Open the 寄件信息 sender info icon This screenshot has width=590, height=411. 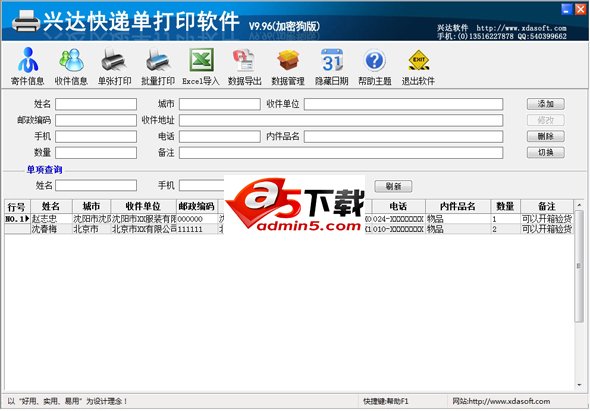(27, 66)
